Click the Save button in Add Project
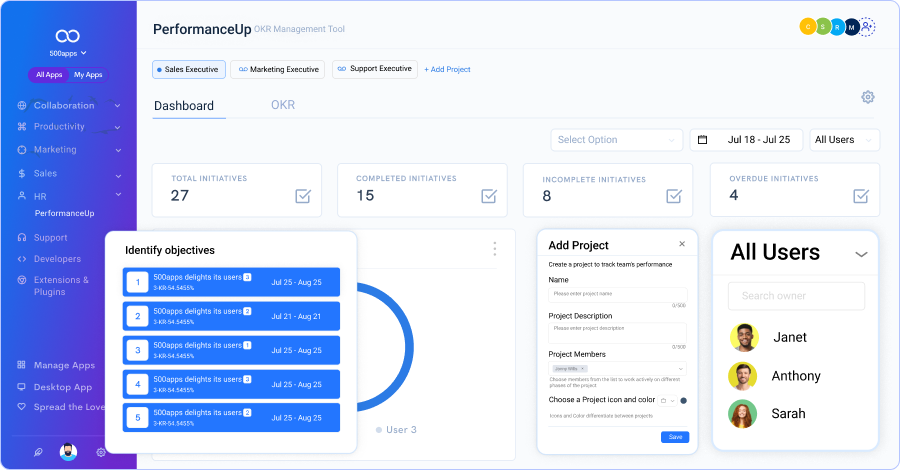900x470 pixels. (675, 437)
